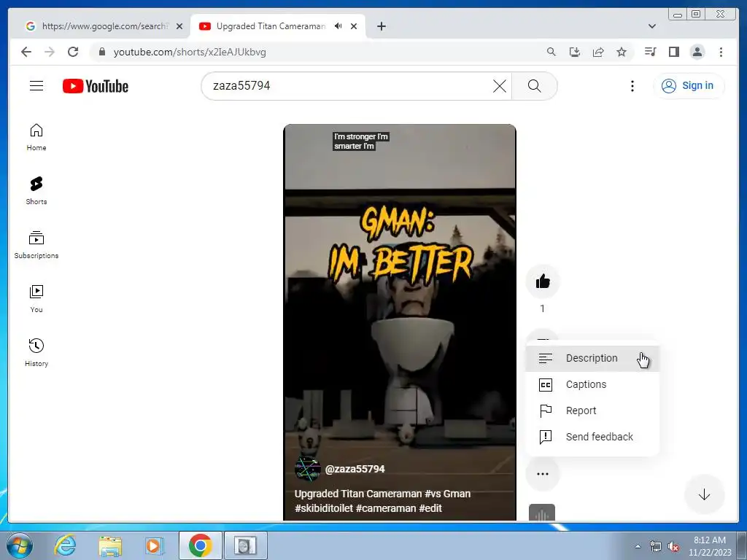747x560 pixels.
Task: Click the YouTube logo
Action: click(x=96, y=86)
